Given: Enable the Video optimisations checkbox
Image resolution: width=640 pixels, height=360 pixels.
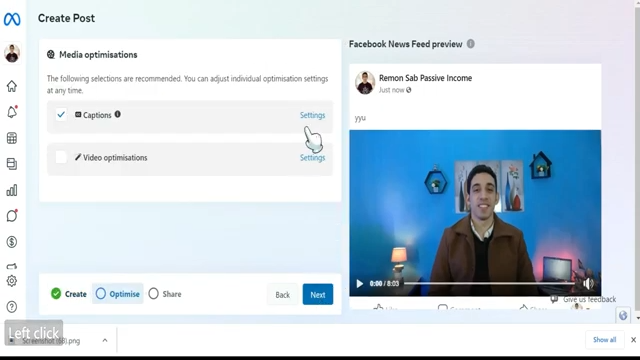Looking at the screenshot, I should coord(61,157).
